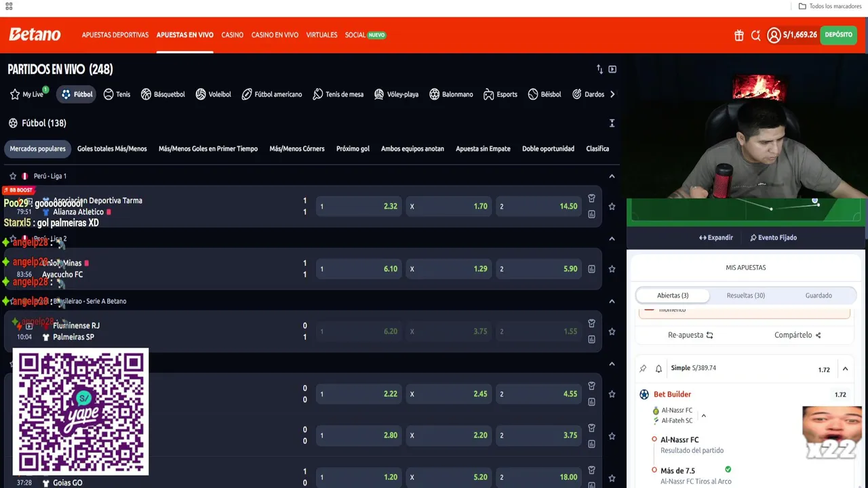This screenshot has height=488, width=868.
Task: Select the Esports sport filter
Action: point(500,94)
